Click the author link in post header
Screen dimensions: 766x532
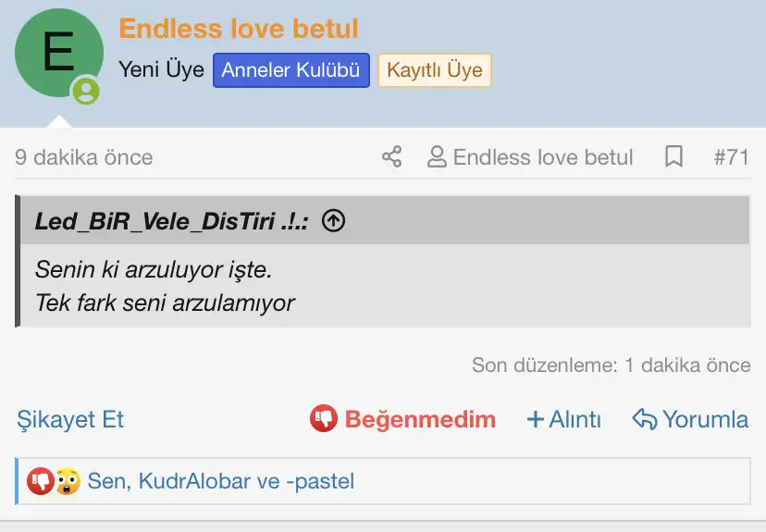click(542, 157)
